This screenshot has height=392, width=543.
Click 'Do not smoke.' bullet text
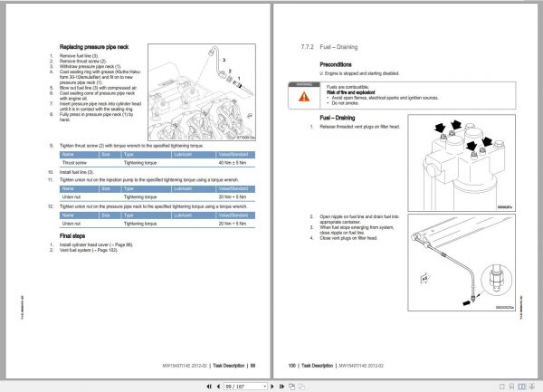point(345,103)
